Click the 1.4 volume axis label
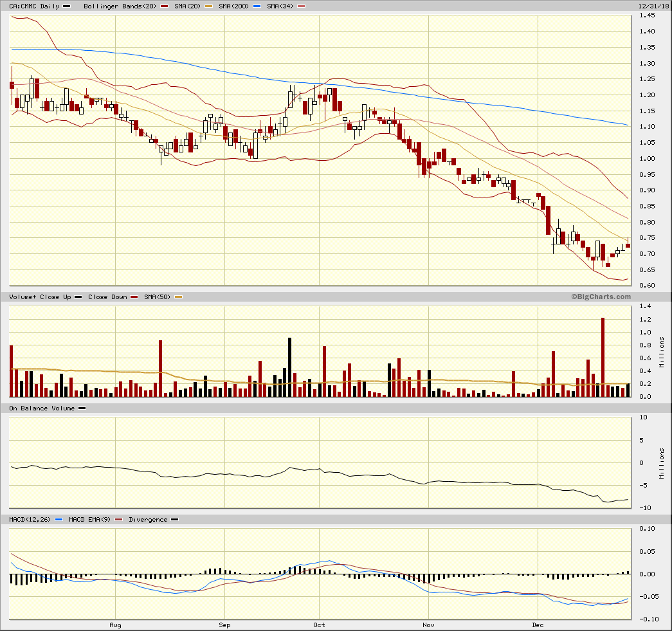 point(646,306)
